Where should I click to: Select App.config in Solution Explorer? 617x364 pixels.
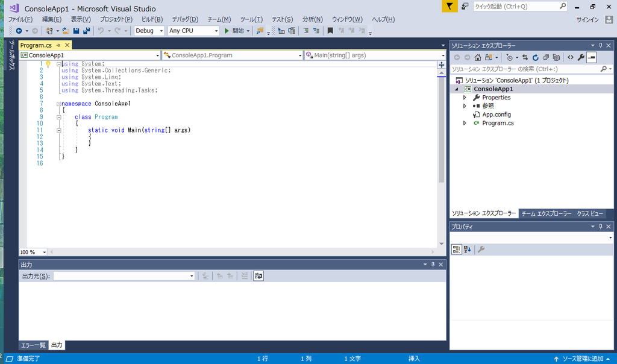pyautogui.click(x=496, y=115)
